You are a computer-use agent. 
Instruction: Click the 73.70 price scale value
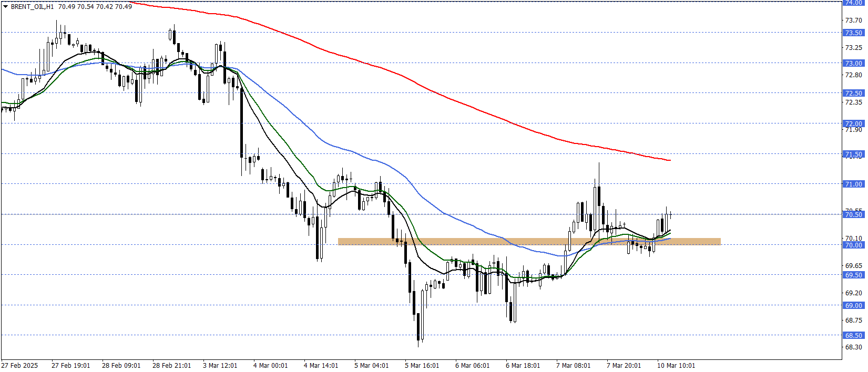[853, 20]
